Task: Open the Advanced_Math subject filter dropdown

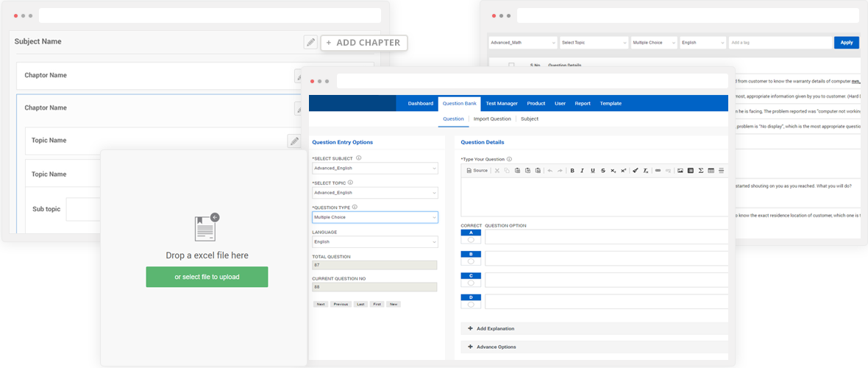Action: point(523,43)
